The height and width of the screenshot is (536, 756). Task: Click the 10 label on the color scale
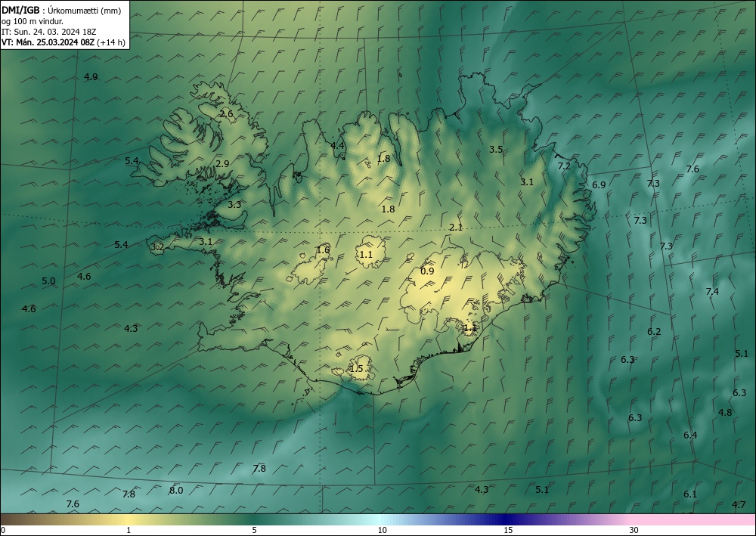tap(382, 530)
